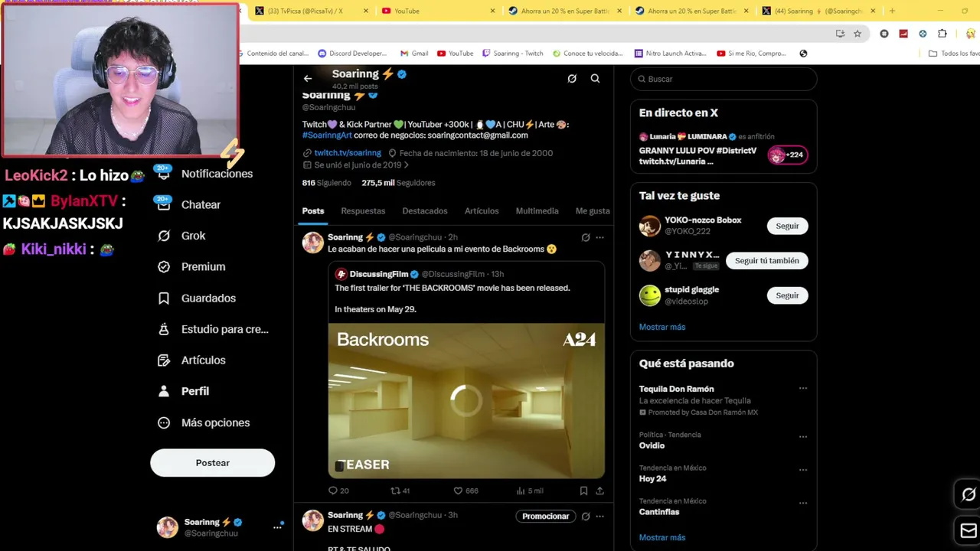Image resolution: width=980 pixels, height=551 pixels.
Task: Follow stupid glaggle
Action: [787, 295]
